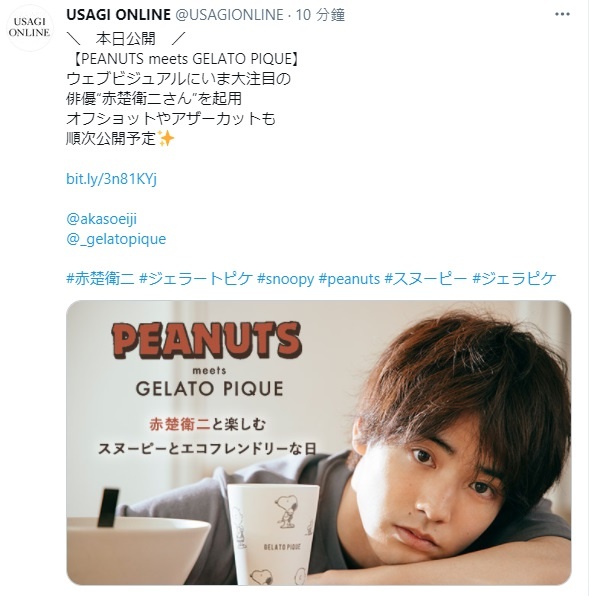Click the 10 分鐘 tweet timestamp

click(320, 15)
